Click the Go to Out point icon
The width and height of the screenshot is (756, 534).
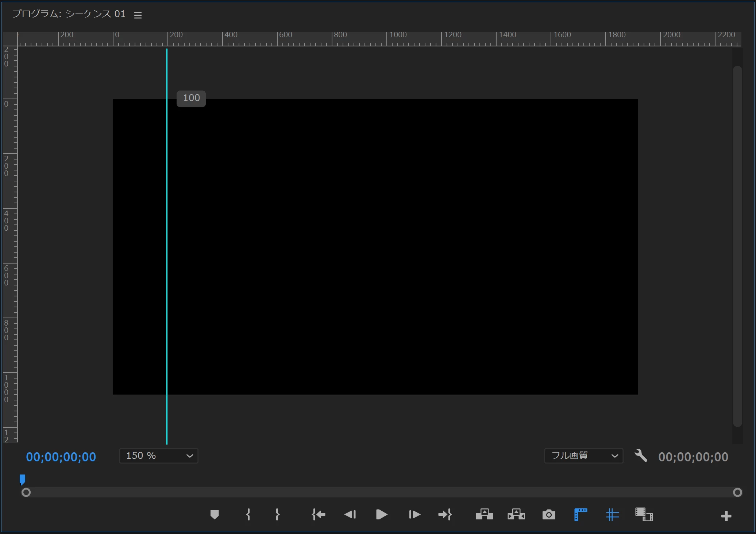click(x=445, y=515)
